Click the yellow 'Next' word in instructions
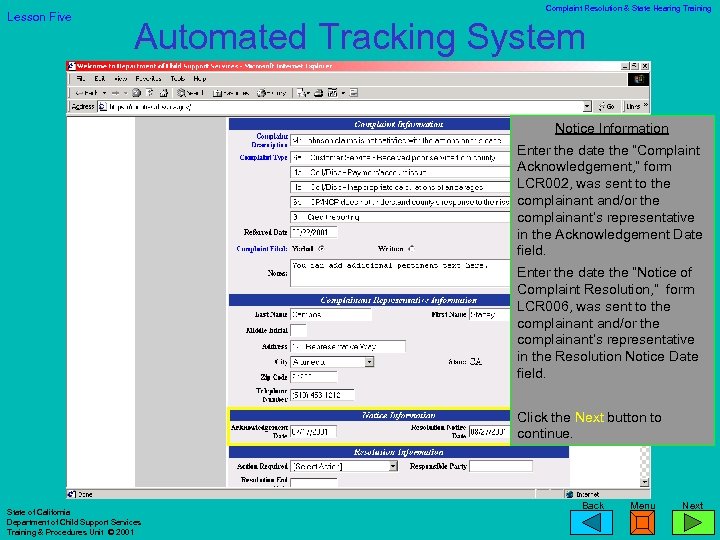Screen dimensions: 720x540 pos(589,417)
